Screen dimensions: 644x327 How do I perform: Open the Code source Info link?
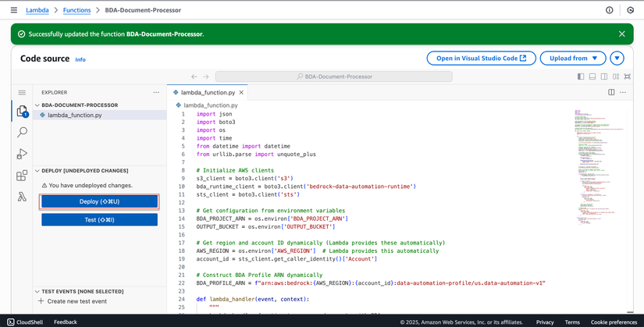click(80, 59)
